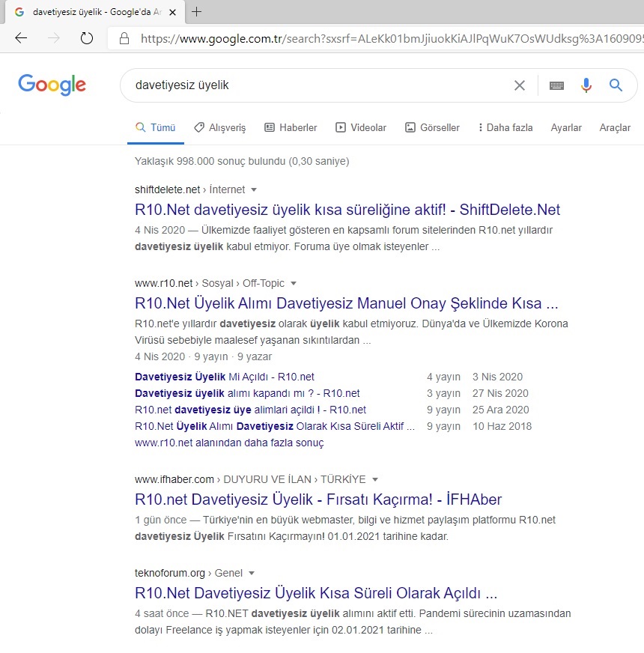644x653 pixels.
Task: Click www.r10.net alanından daha fazla sonuç
Action: point(229,443)
